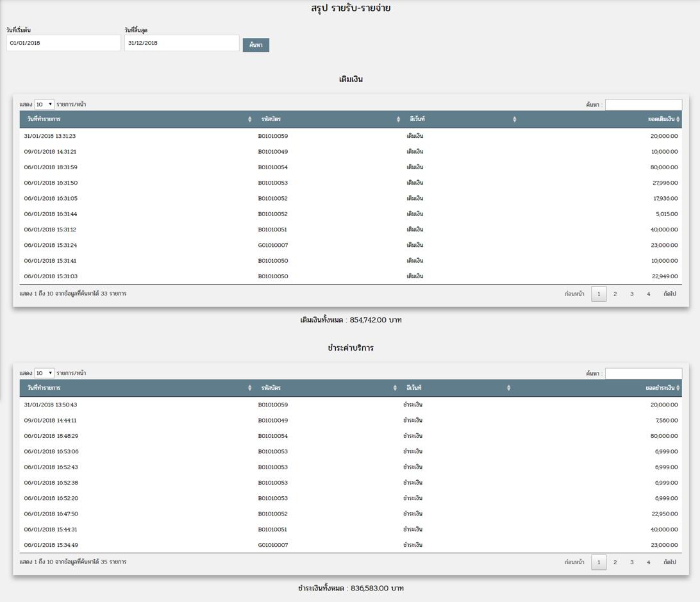
Task: Focus the top-up table search box
Action: [x=643, y=105]
